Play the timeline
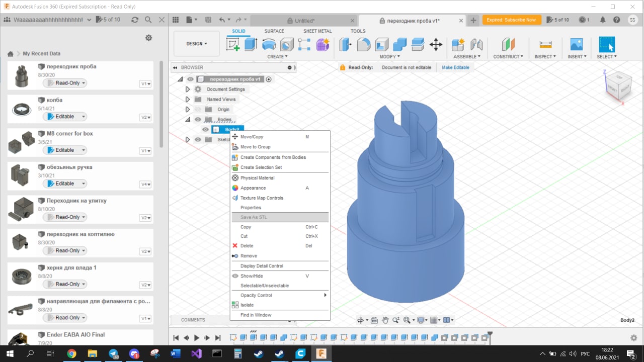 coord(197,338)
